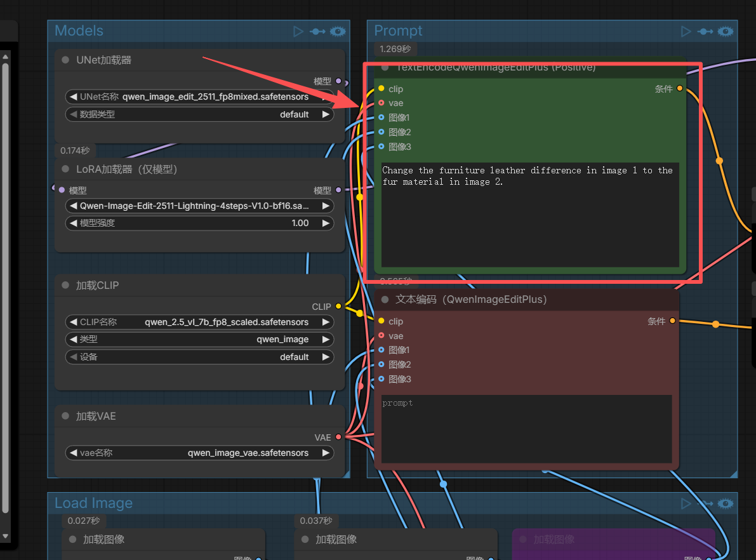Viewport: 756px width, 560px height.
Task: Toggle eye icon in Prompt group header
Action: tap(725, 31)
